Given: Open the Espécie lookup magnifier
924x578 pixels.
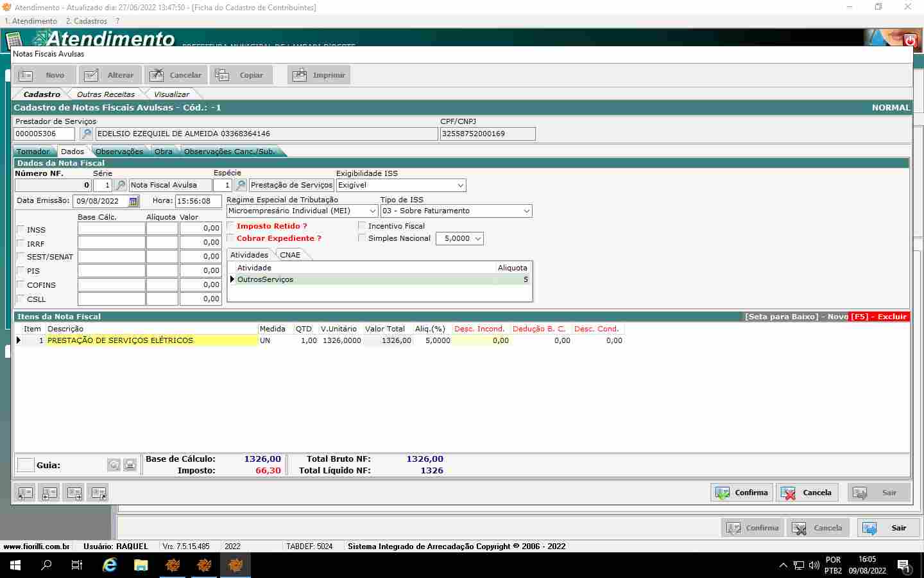Looking at the screenshot, I should point(241,186).
